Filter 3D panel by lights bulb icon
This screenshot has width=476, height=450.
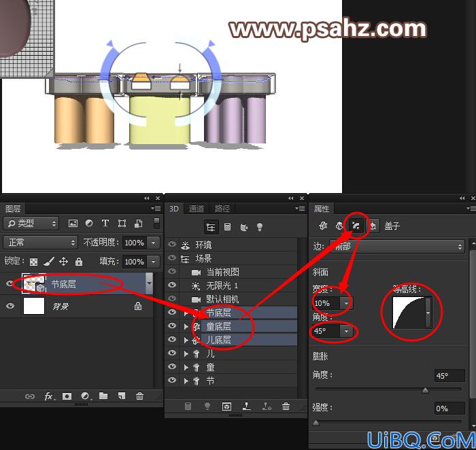pyautogui.click(x=260, y=227)
